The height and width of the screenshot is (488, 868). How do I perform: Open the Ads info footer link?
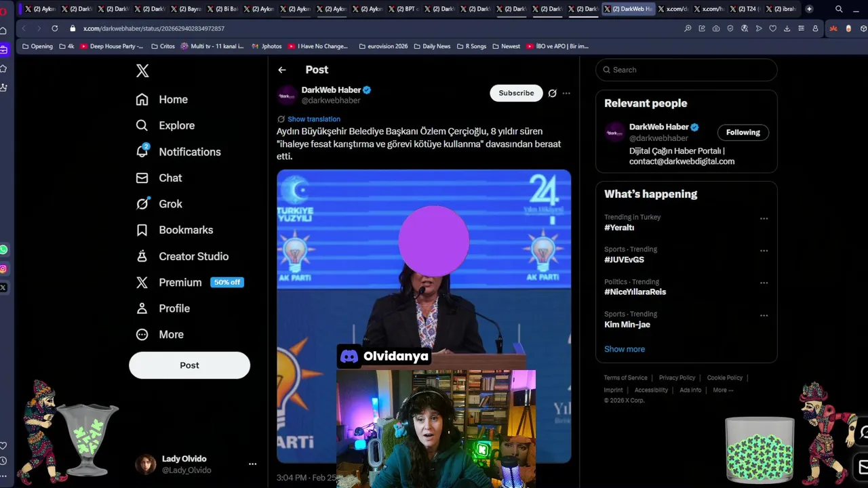[690, 390]
